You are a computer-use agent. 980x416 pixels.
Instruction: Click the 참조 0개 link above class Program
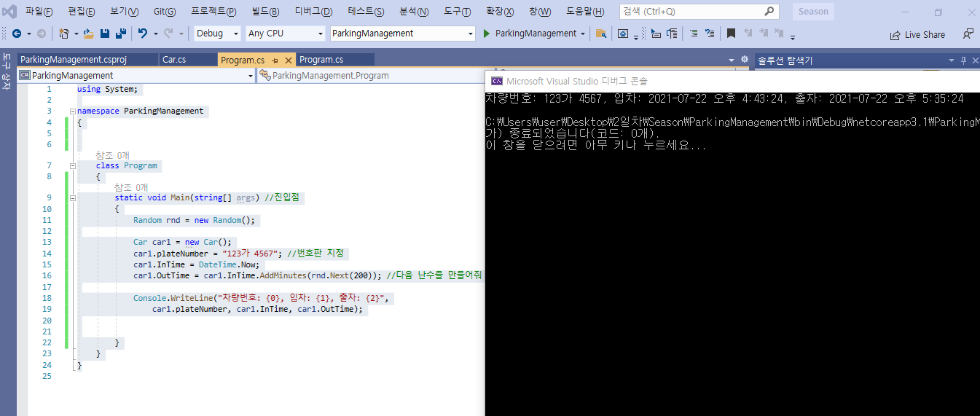click(112, 155)
